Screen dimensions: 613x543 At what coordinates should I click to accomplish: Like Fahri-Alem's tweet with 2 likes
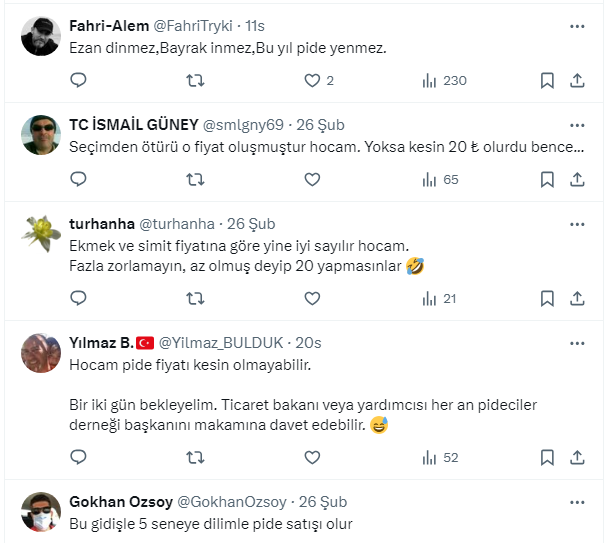(x=312, y=80)
